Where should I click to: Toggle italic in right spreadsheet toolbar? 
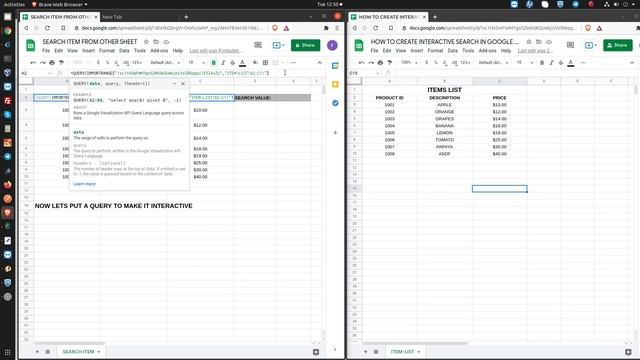tap(551, 62)
